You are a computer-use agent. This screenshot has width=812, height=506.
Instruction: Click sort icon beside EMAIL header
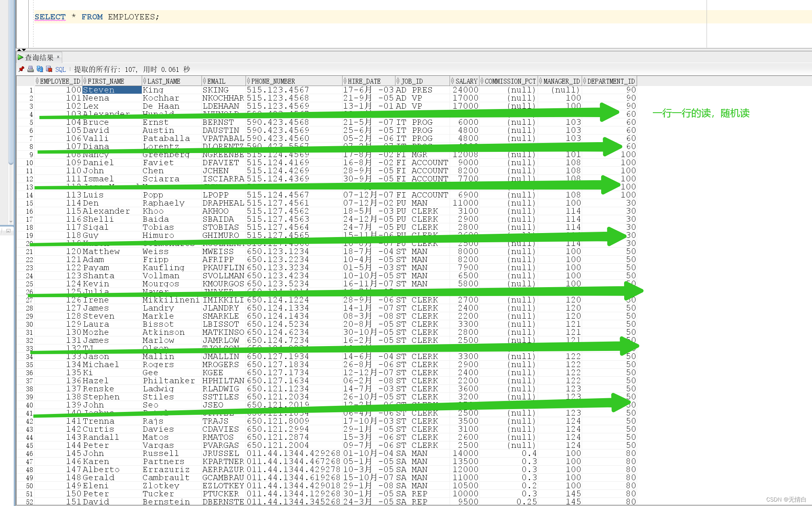coord(204,81)
